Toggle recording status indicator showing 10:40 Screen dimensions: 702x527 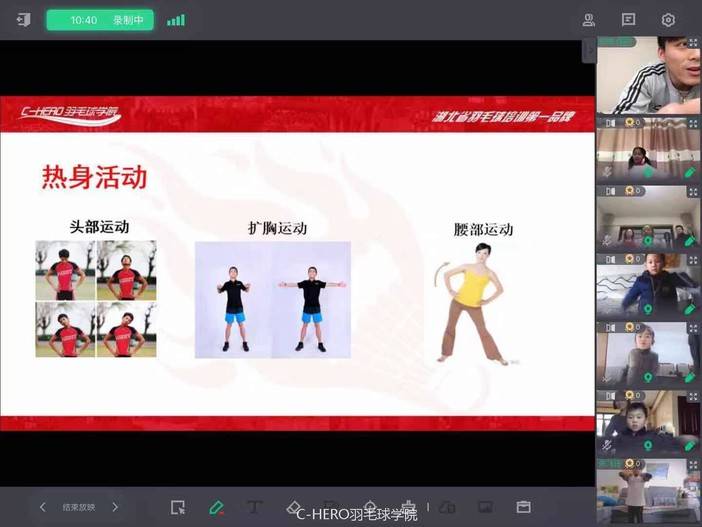coord(100,20)
